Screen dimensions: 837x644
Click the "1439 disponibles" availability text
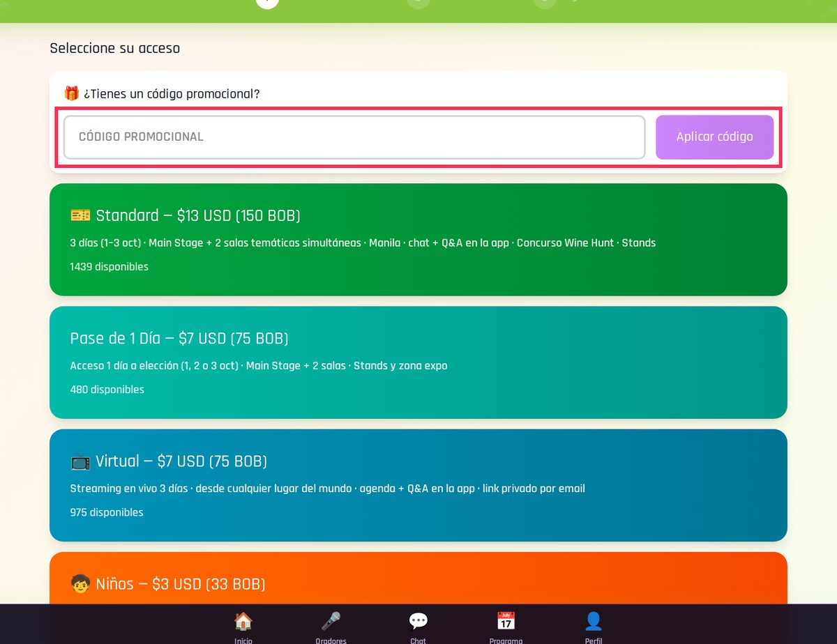tap(110, 266)
